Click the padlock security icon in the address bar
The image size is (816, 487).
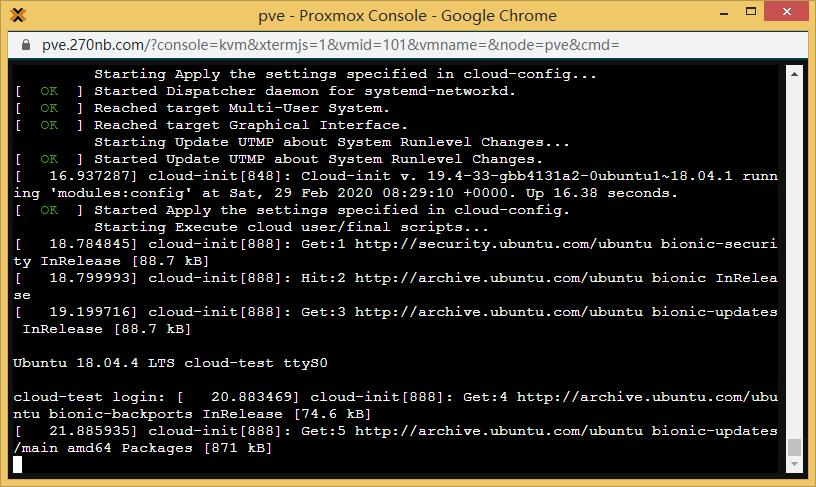coord(26,45)
